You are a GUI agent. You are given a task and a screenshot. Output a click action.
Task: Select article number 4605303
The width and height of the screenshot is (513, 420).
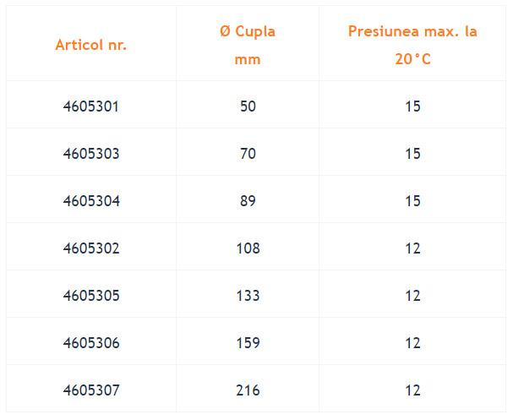point(91,154)
